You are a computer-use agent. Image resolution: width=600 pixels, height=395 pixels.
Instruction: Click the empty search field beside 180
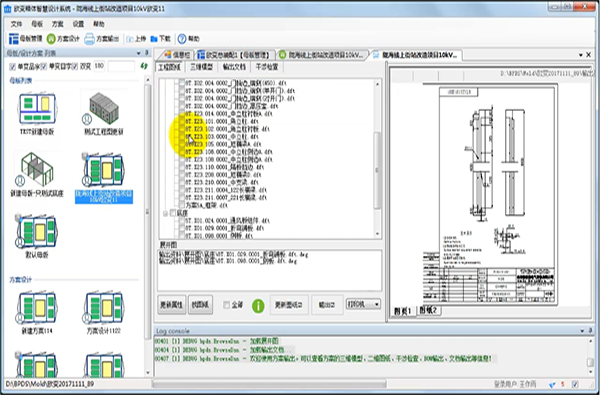pos(121,66)
